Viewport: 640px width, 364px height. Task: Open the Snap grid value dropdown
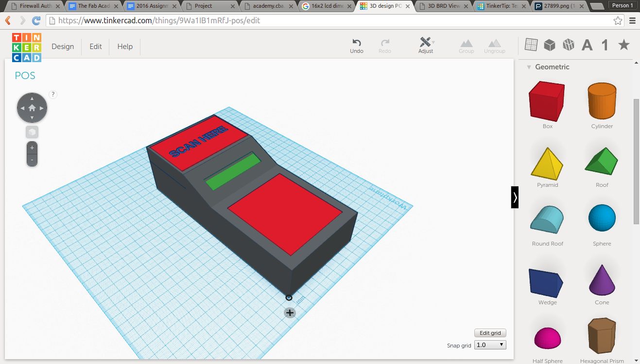(x=490, y=345)
